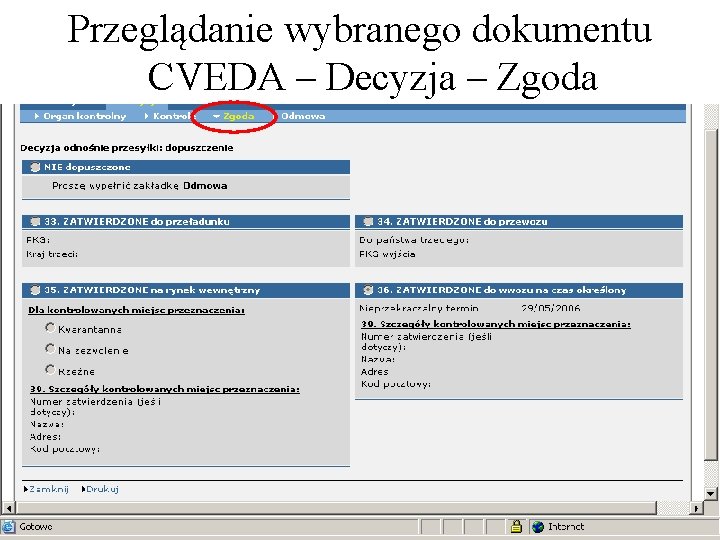Select 33. ZATWIERDZONE do przeładunku option
This screenshot has height=540, width=720.
pos(35,222)
